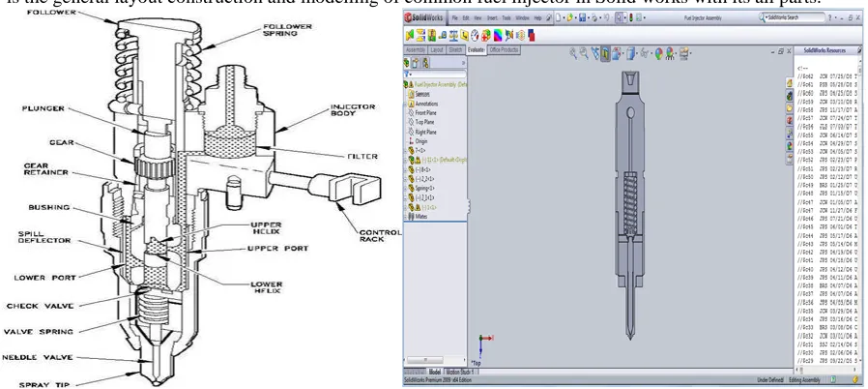Click the Save floppy icon
The image size is (868, 389).
582,17
